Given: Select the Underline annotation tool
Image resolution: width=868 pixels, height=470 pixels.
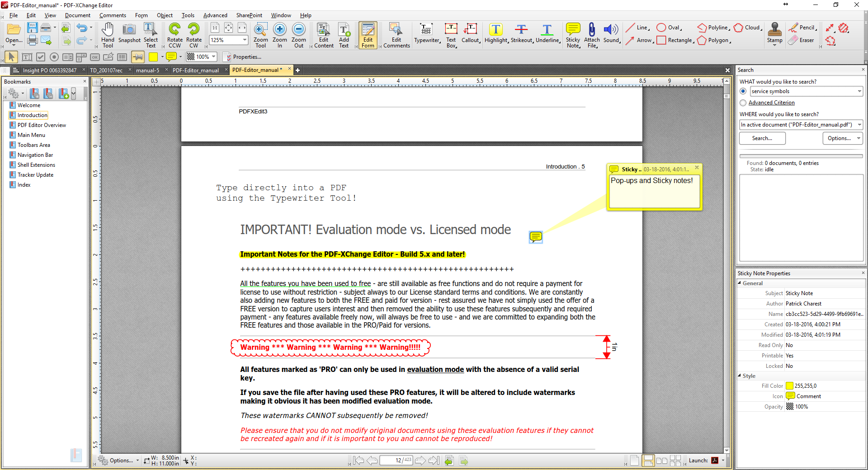Looking at the screenshot, I should pos(547,34).
